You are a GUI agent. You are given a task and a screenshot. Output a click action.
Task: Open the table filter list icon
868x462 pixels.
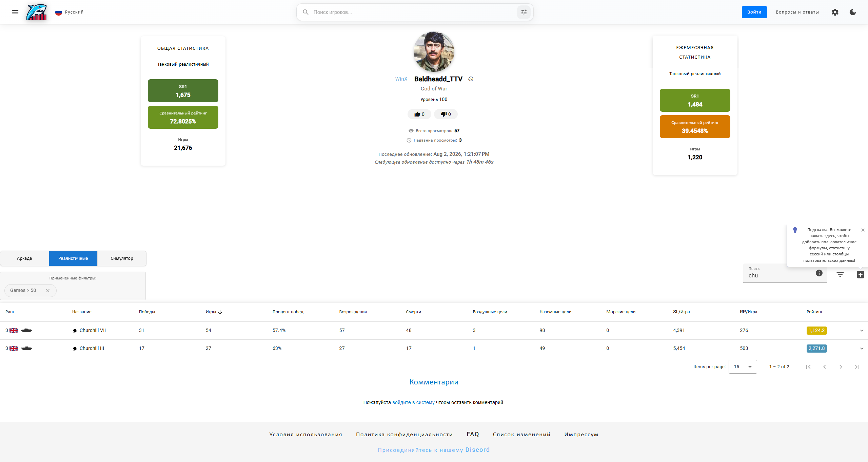(840, 275)
